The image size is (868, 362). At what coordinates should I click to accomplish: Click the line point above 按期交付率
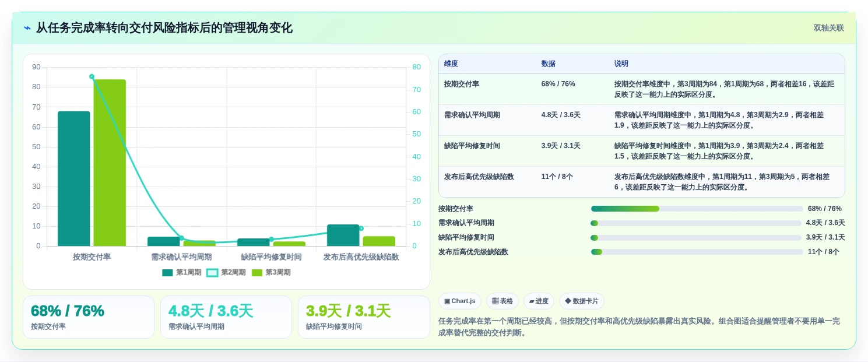click(x=92, y=76)
